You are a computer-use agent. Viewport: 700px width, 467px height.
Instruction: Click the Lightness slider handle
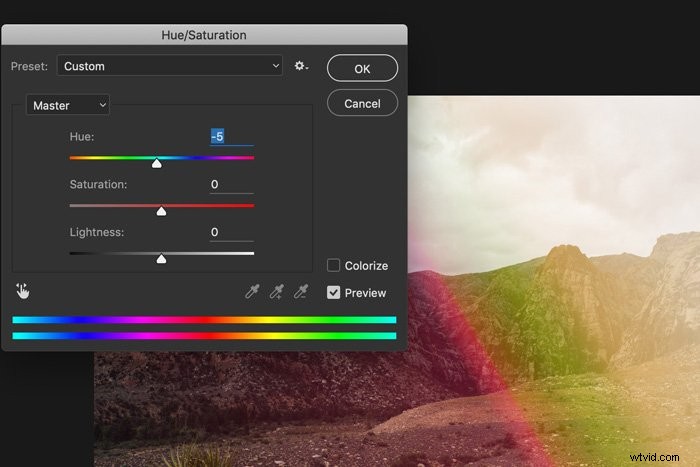click(x=161, y=259)
